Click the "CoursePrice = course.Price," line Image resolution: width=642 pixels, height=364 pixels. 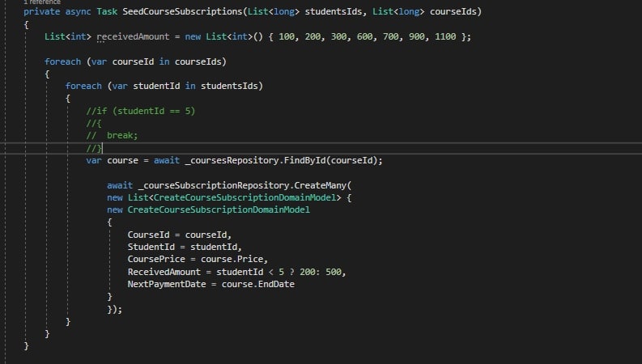[198, 260]
